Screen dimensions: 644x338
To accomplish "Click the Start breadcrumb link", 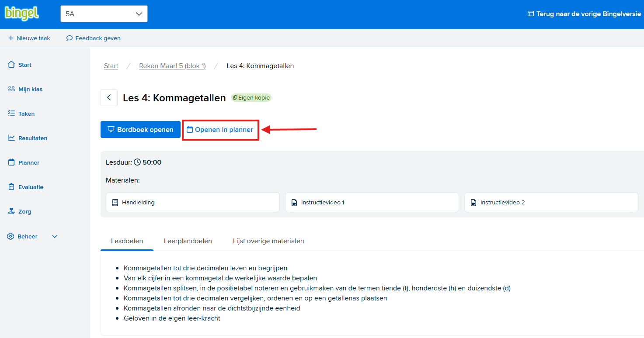I will (111, 66).
